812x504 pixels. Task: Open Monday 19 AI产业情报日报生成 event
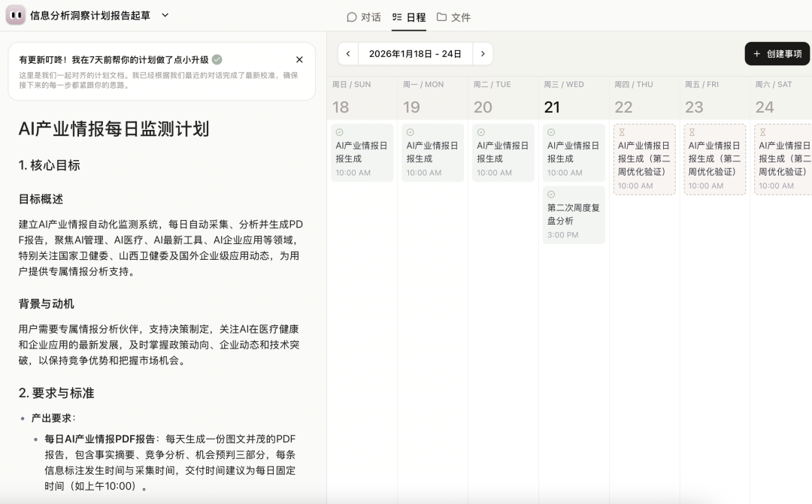click(432, 152)
